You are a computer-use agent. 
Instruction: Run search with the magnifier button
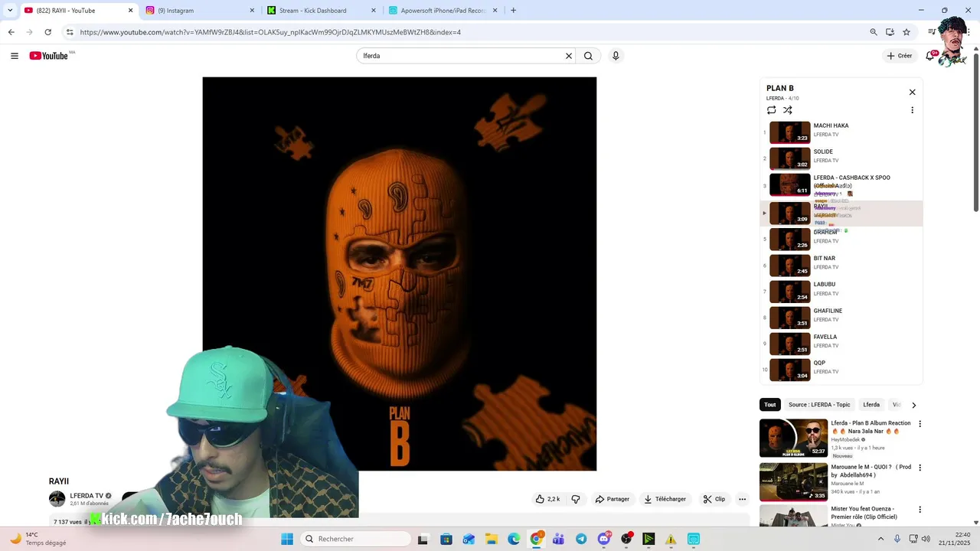pyautogui.click(x=588, y=56)
